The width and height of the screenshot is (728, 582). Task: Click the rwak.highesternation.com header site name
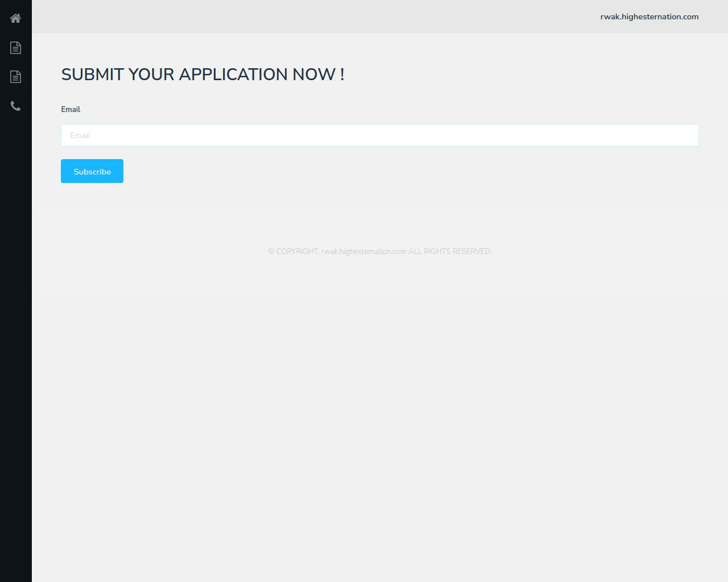coord(649,16)
